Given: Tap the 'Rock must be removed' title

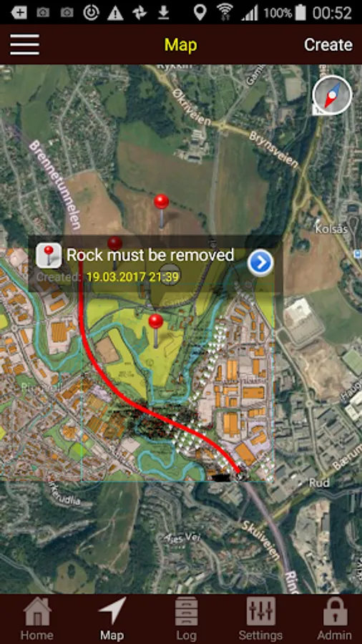Looking at the screenshot, I should coord(150,255).
